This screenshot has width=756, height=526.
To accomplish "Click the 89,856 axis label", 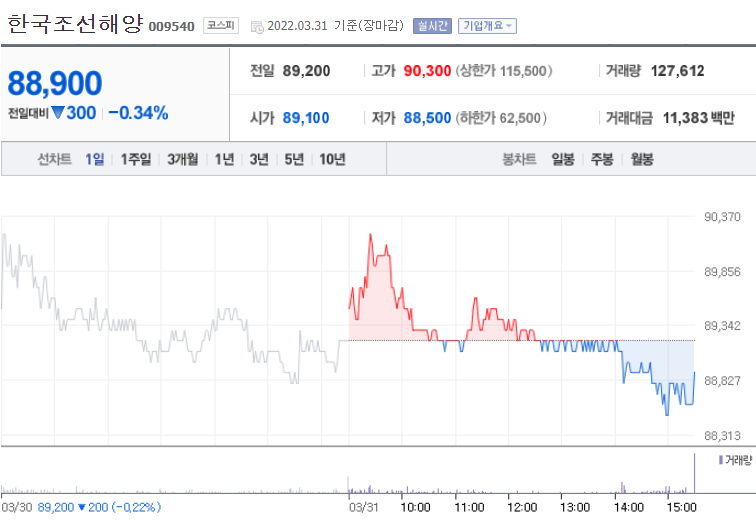I will point(722,272).
